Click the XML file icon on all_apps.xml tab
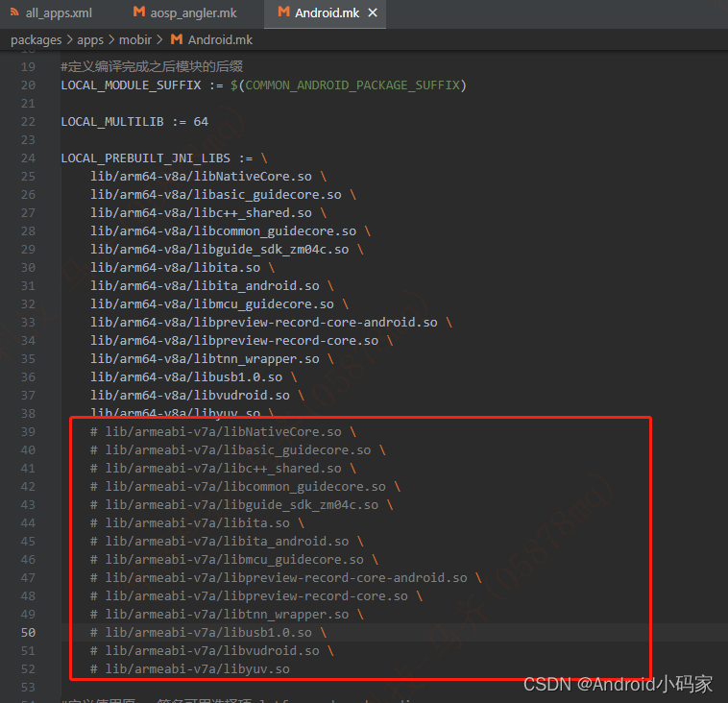 click(14, 12)
